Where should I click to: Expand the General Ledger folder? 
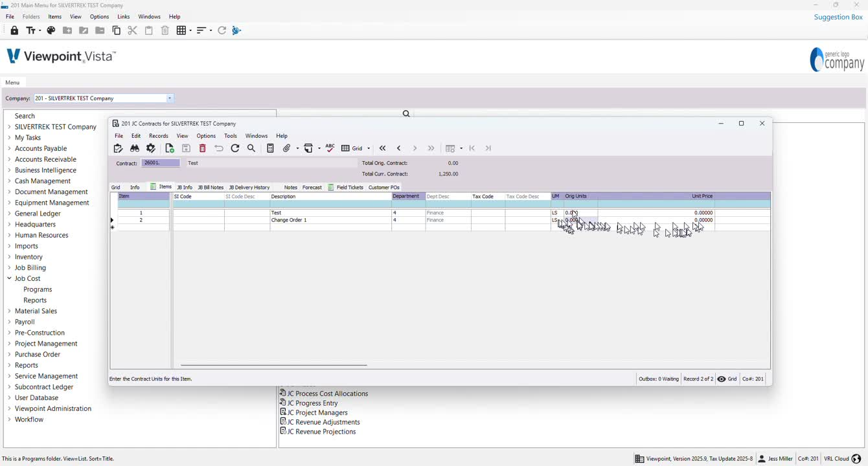coord(9,214)
